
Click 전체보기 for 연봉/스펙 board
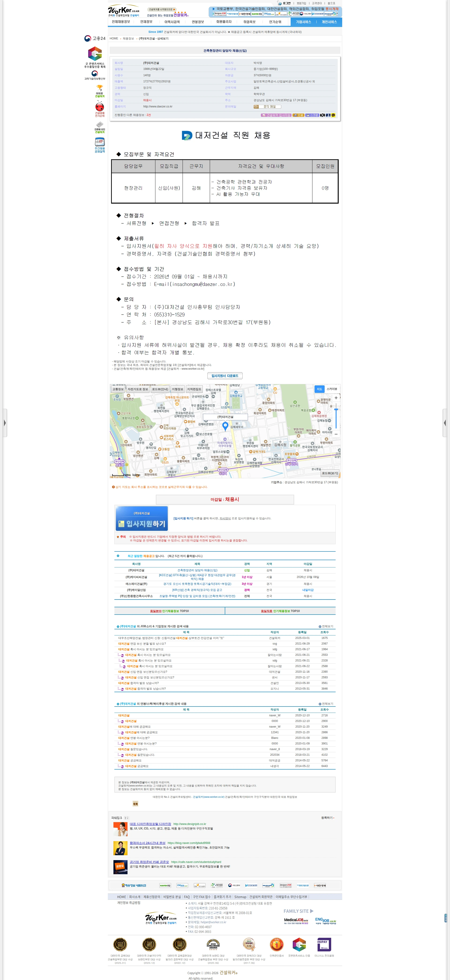(x=326, y=704)
